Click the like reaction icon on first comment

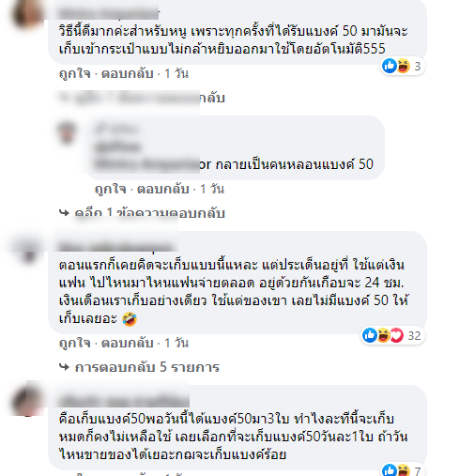pos(390,66)
